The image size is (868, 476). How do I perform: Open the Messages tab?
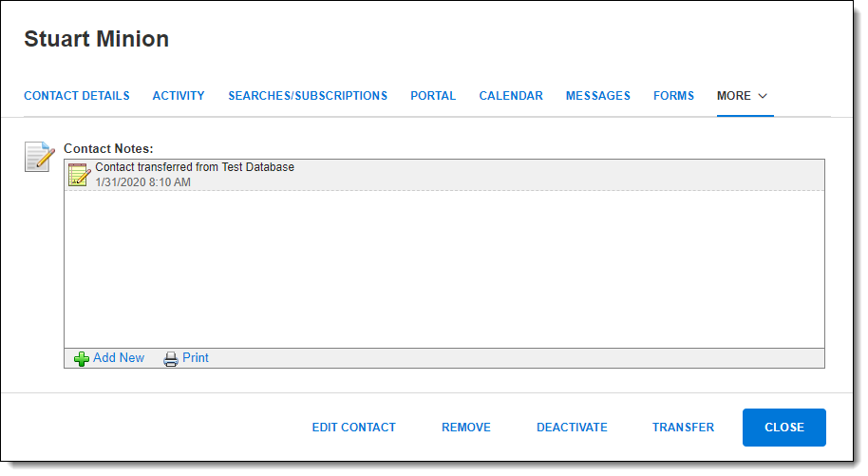click(x=598, y=96)
